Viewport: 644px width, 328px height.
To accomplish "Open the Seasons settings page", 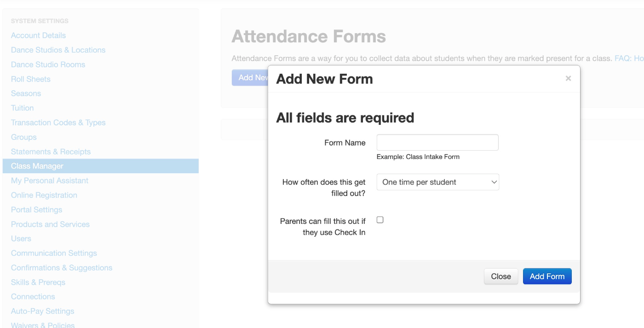I will (26, 94).
